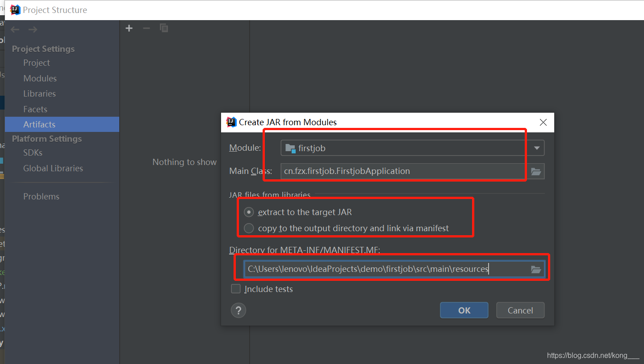Viewport: 644px width, 364px height.
Task: Cancel the Create JAR dialog
Action: point(520,310)
